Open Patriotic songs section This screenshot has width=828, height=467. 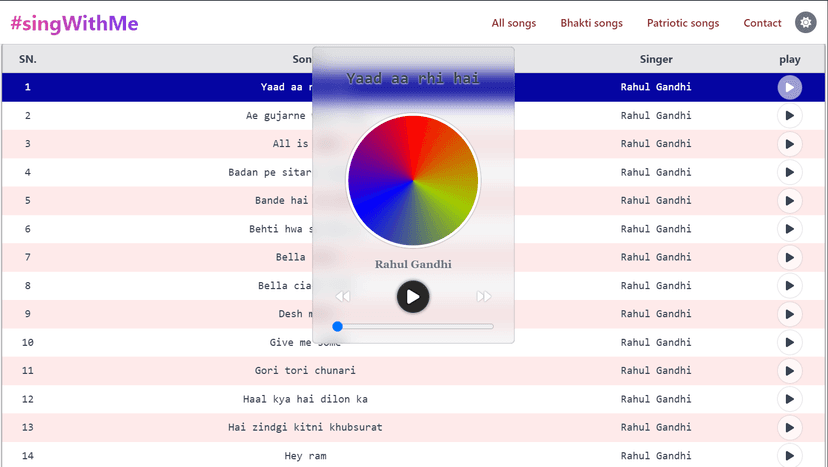683,23
